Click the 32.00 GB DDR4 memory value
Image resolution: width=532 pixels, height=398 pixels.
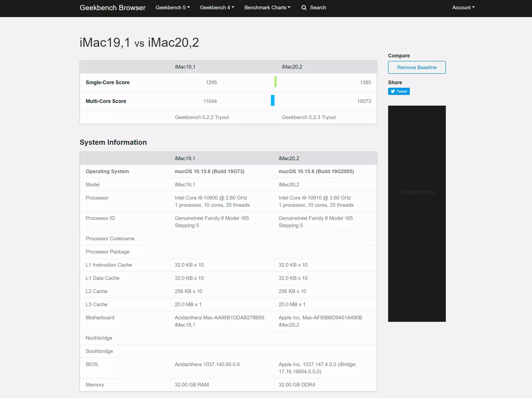[297, 385]
